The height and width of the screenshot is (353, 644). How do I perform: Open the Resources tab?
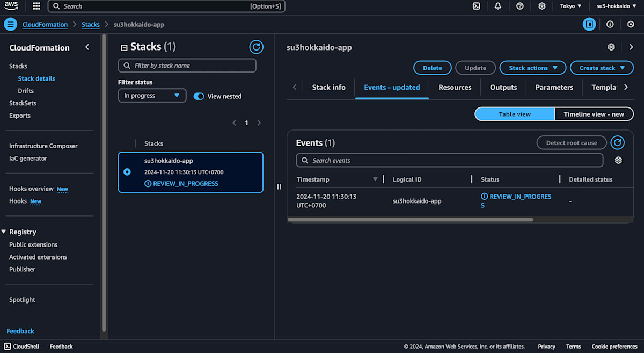[455, 87]
